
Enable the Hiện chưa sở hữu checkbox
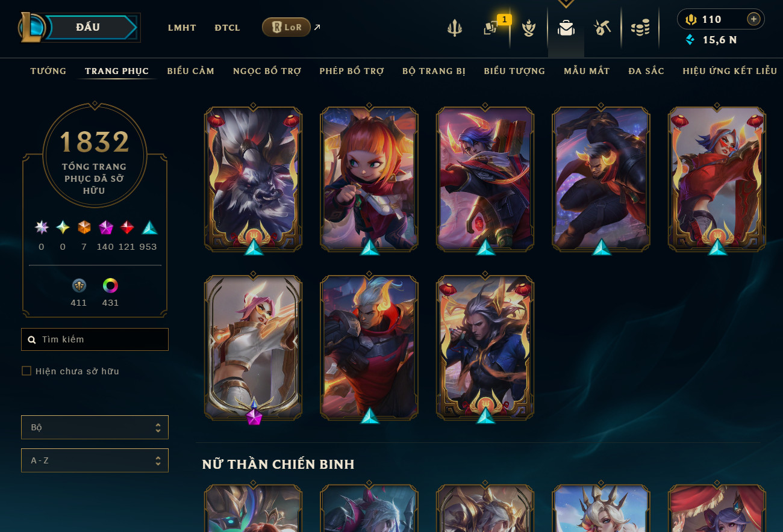pos(27,371)
